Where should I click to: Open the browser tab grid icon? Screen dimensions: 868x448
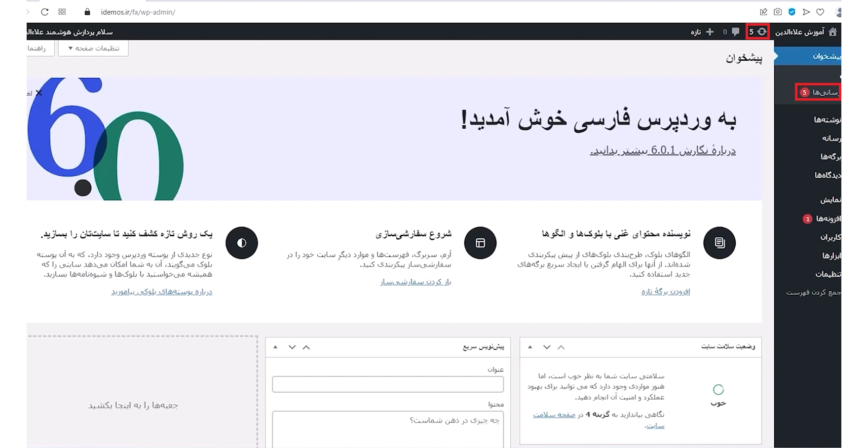point(62,12)
